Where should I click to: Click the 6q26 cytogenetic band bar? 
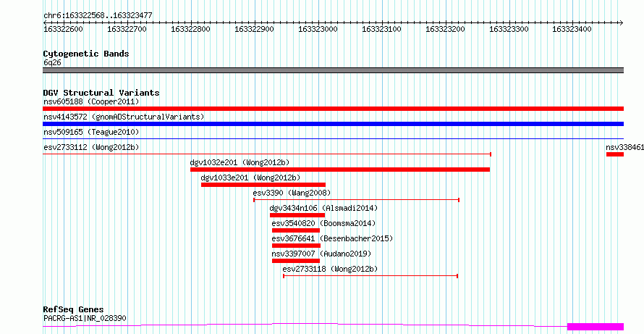tap(333, 70)
